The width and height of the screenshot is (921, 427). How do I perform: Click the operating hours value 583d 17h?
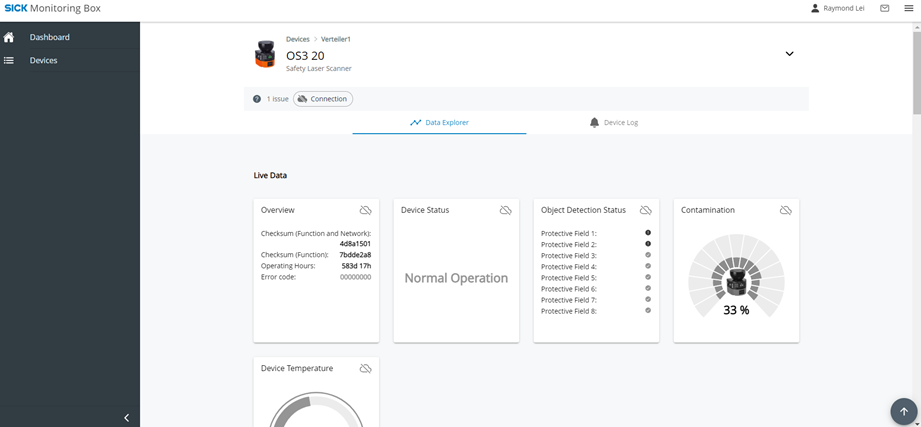click(356, 266)
